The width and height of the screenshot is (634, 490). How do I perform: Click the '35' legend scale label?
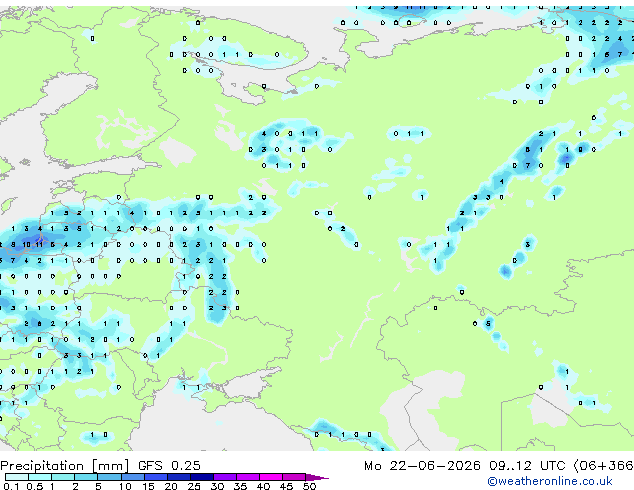click(240, 486)
